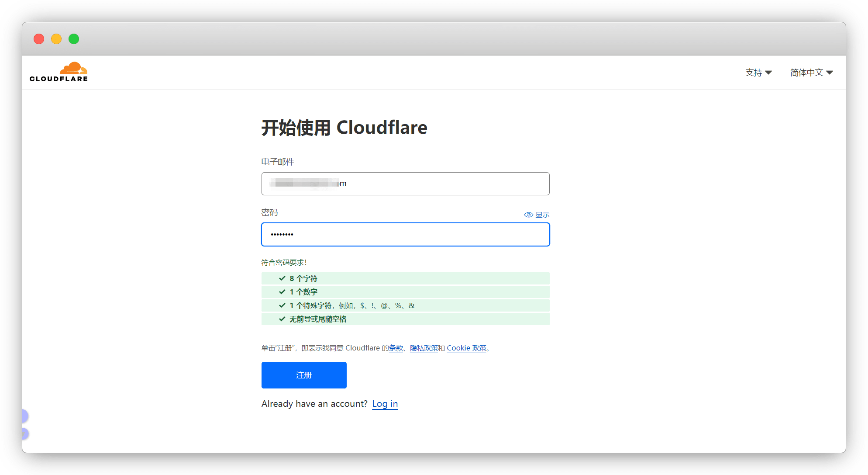Open the 简体中文 language dropdown
This screenshot has height=475, width=868.
click(806, 73)
